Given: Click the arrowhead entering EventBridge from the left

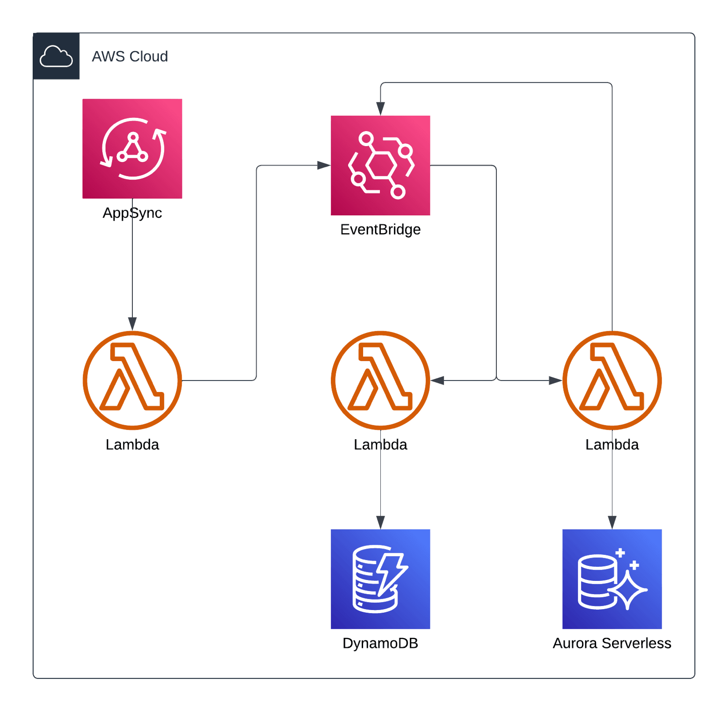Looking at the screenshot, I should coord(324,165).
